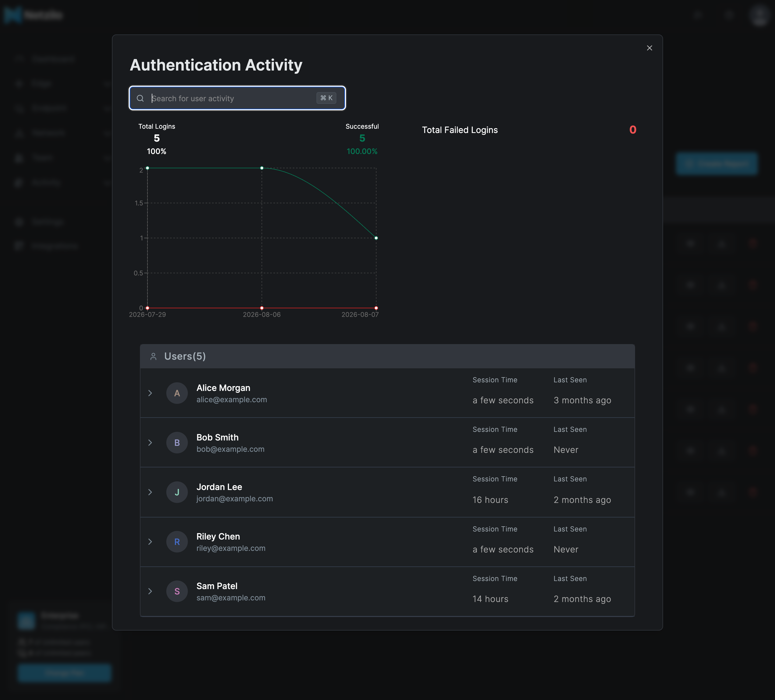775x700 pixels.
Task: Click email jordan@example.com
Action: 235,499
